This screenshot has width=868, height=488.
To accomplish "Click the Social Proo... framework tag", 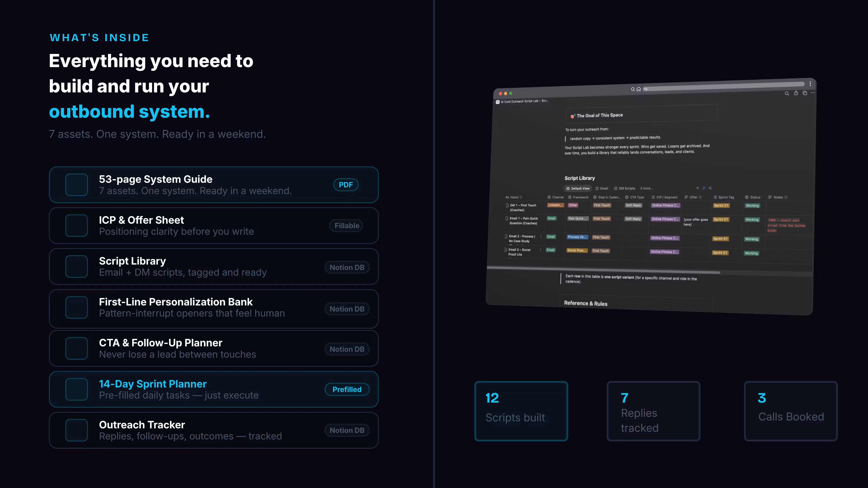I will (x=577, y=250).
